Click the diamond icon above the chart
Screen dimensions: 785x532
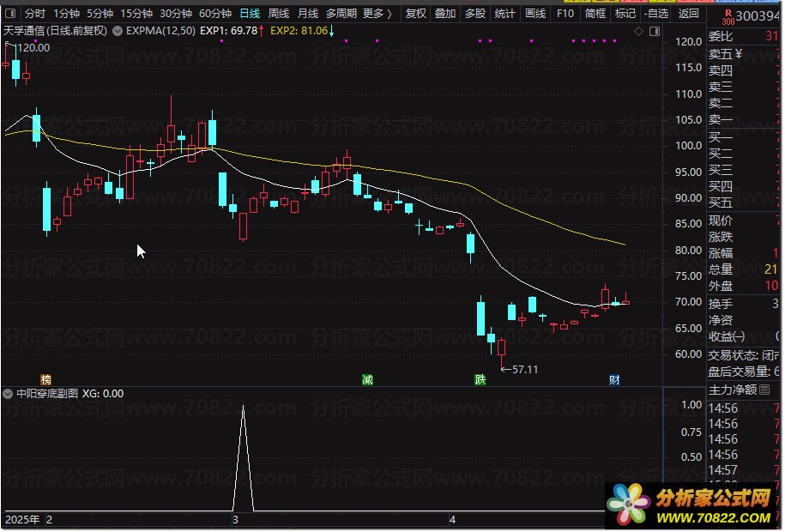tap(638, 32)
